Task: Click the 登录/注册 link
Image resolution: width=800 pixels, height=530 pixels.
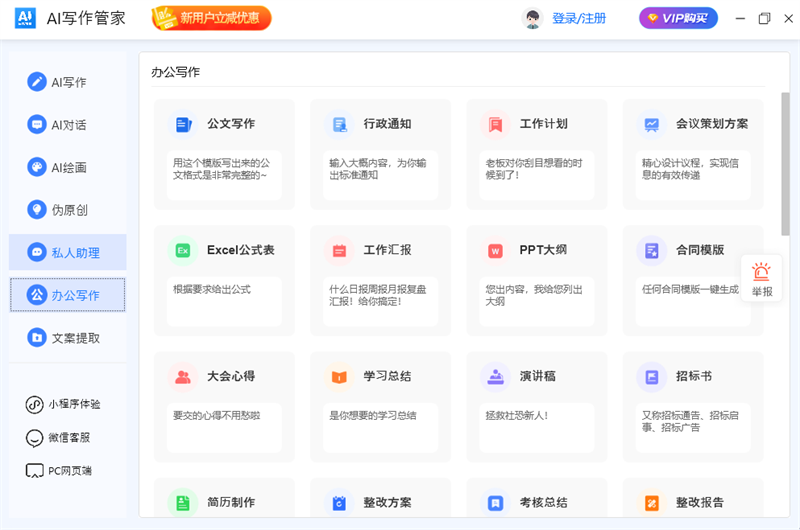Action: click(x=579, y=18)
